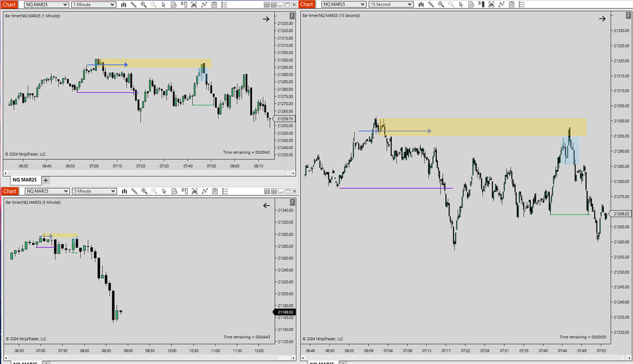The image size is (633, 364).
Task: Click the Zoom Out magnifier on the 1-Minute chart
Action: tap(154, 4)
